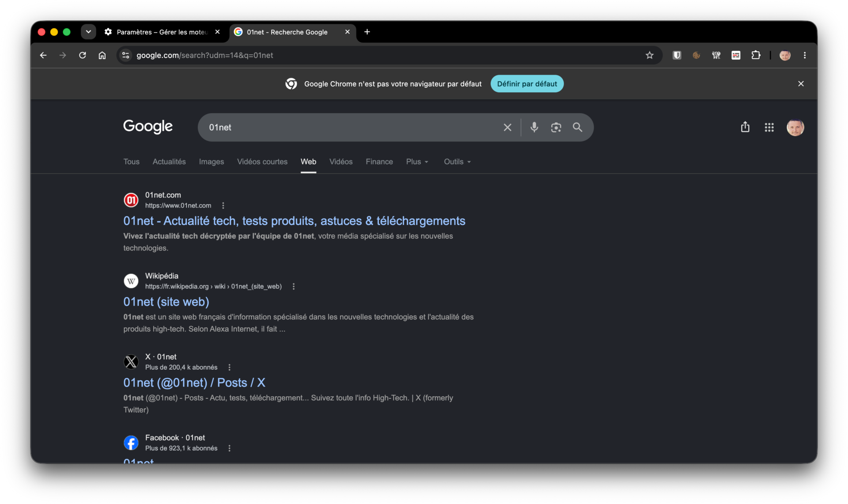Switch to the Paramètres tab
This screenshot has width=848, height=504.
point(162,32)
